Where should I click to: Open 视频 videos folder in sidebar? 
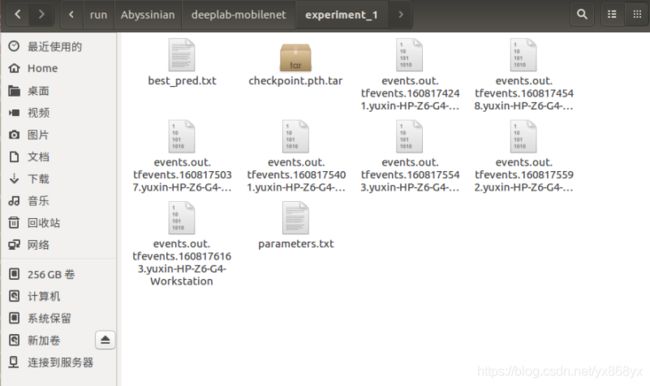(58, 112)
